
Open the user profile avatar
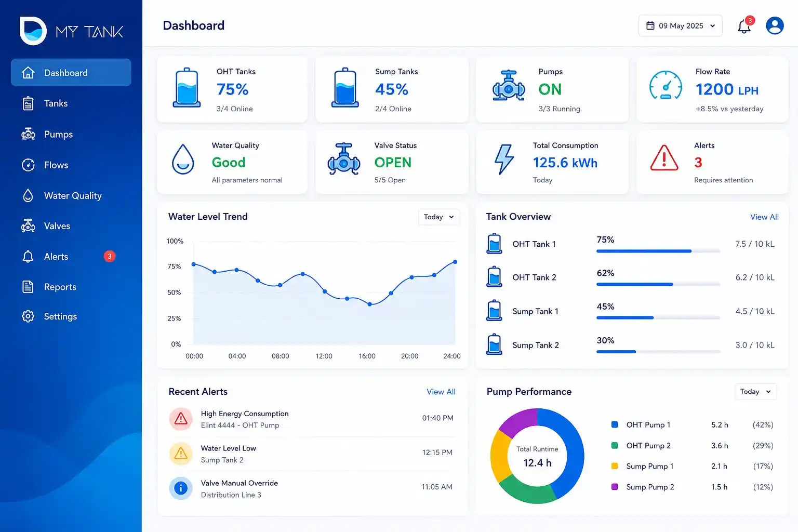(775, 25)
